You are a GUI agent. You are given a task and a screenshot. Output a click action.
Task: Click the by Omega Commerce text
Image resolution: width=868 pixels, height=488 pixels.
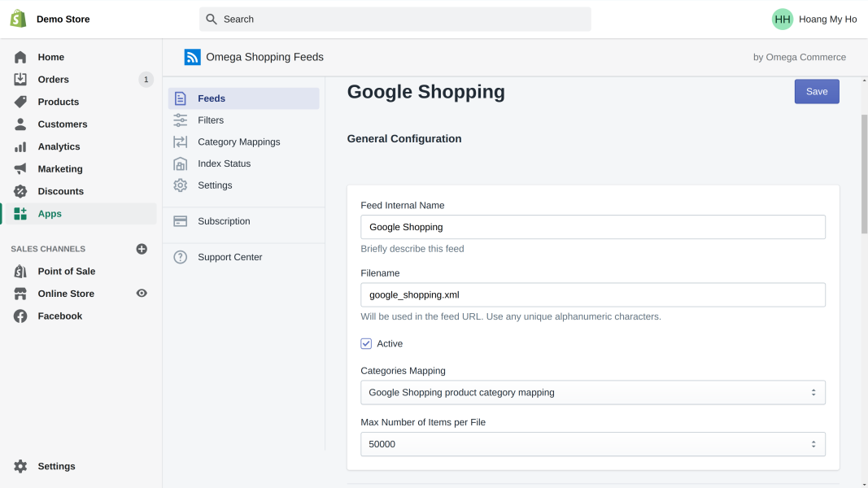pos(800,57)
